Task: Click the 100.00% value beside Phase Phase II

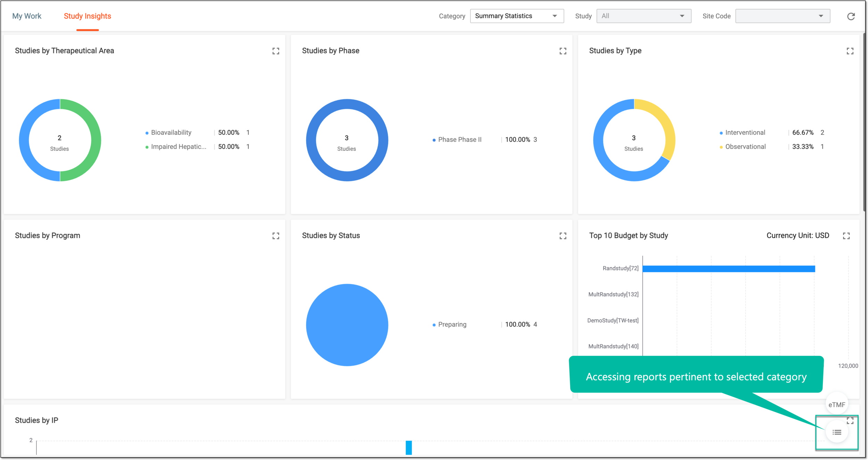Action: 517,140
